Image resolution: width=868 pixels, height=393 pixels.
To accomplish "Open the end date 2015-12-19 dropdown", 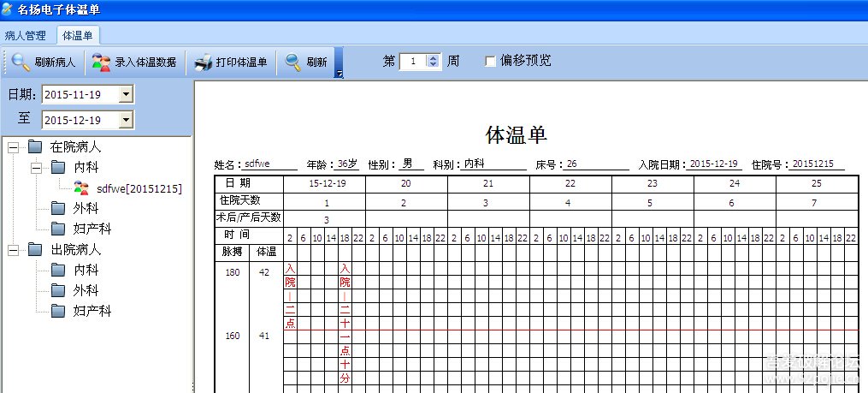I will click(x=127, y=120).
